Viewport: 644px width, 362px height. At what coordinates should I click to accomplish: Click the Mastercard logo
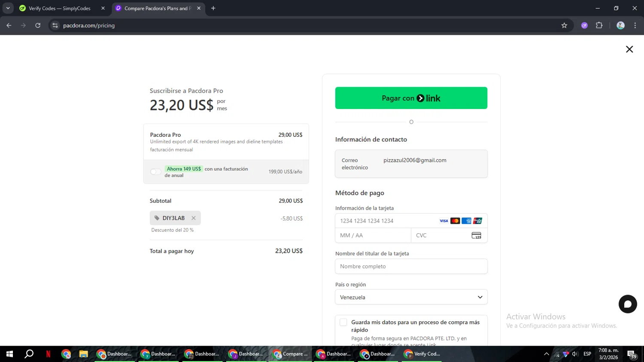pyautogui.click(x=455, y=221)
